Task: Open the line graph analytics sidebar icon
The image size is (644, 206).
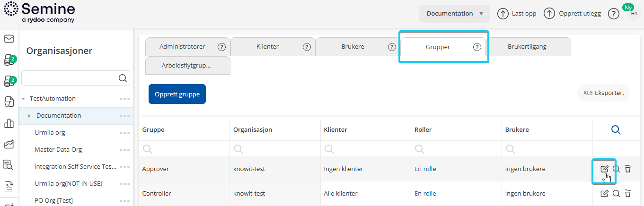Action: pyautogui.click(x=9, y=144)
